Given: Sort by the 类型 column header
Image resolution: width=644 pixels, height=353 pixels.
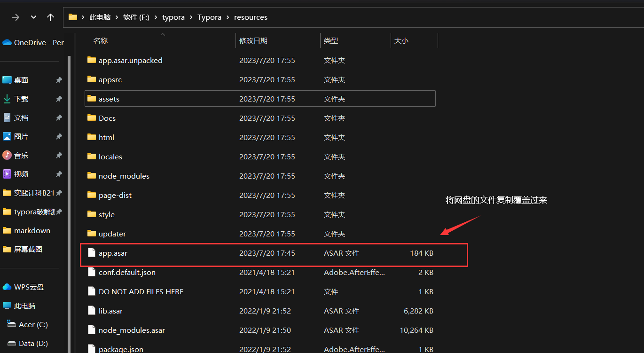Looking at the screenshot, I should [x=331, y=41].
